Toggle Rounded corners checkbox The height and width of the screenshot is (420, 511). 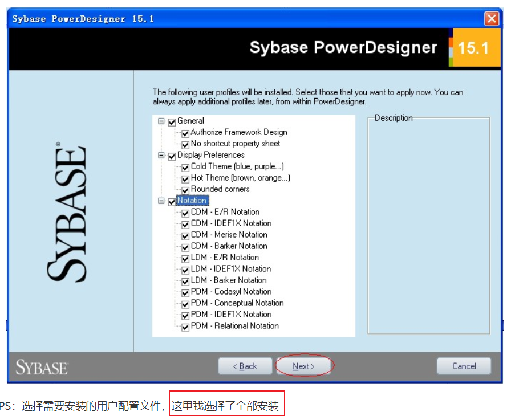click(185, 190)
